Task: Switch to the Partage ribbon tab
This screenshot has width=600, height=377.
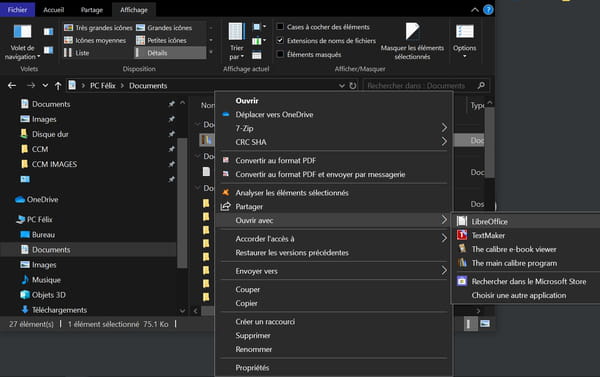Action: tap(92, 10)
